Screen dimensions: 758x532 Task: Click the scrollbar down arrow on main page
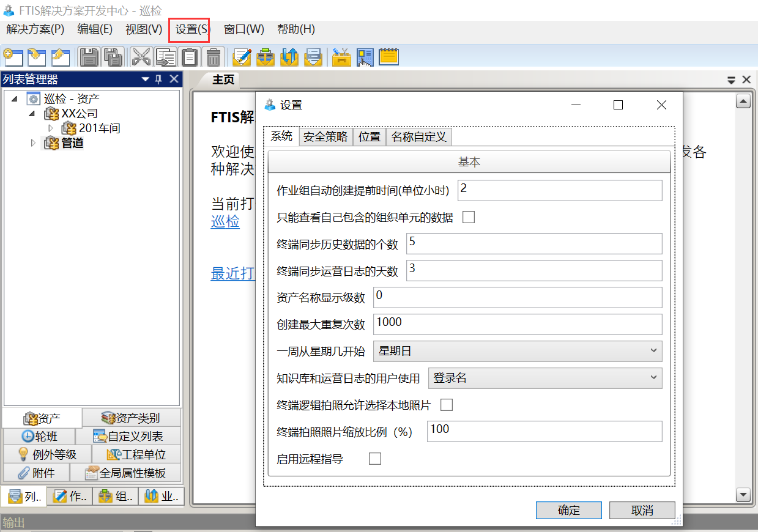tap(743, 494)
